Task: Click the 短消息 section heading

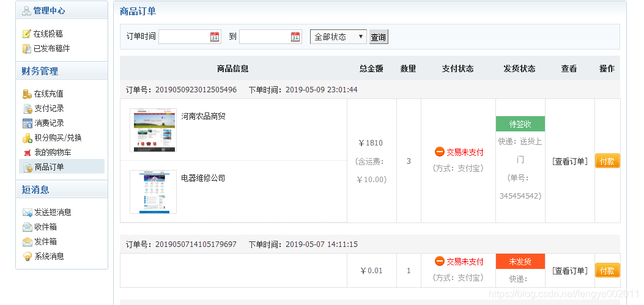Action: [x=35, y=189]
